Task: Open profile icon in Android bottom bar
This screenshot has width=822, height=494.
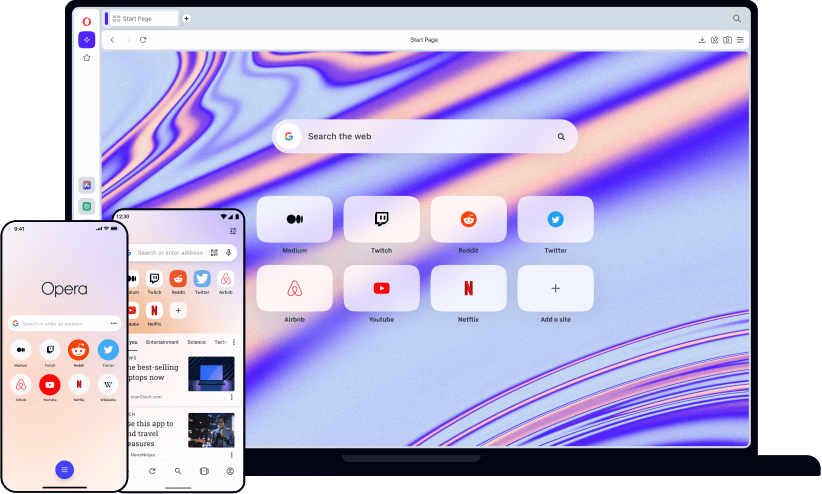Action: pos(230,471)
